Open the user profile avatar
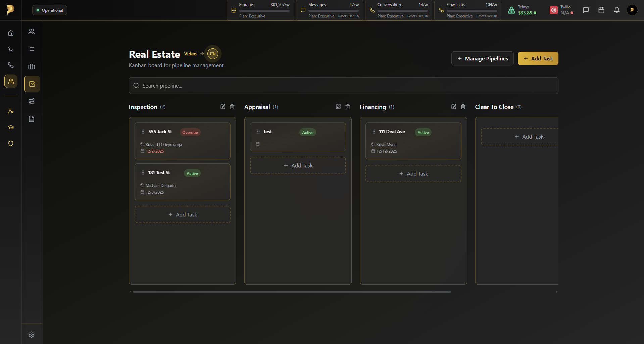 tap(632, 10)
